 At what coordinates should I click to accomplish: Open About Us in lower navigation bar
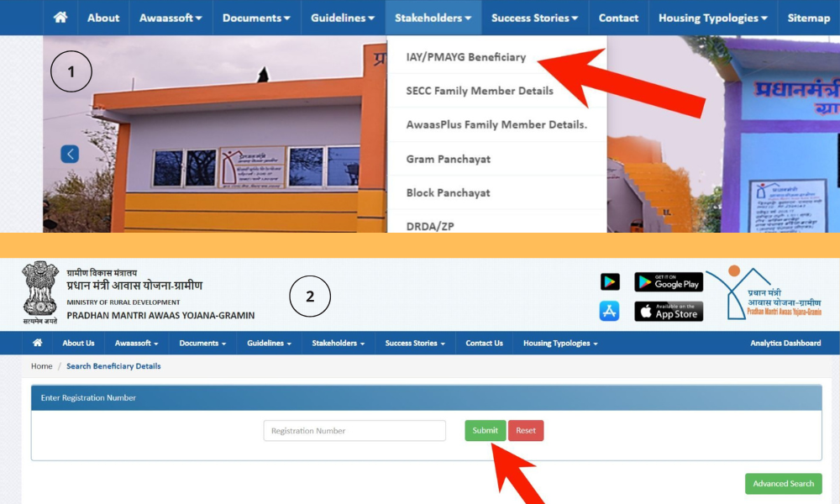[78, 343]
